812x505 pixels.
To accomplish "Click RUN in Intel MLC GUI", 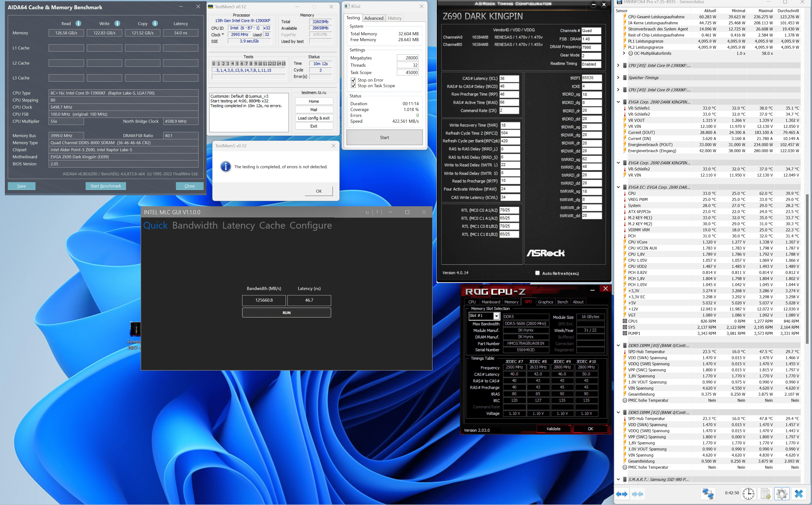I will tap(286, 313).
